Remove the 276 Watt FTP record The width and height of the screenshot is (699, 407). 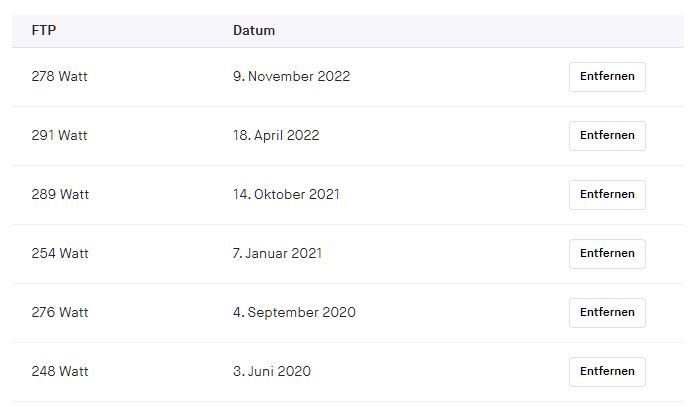607,313
